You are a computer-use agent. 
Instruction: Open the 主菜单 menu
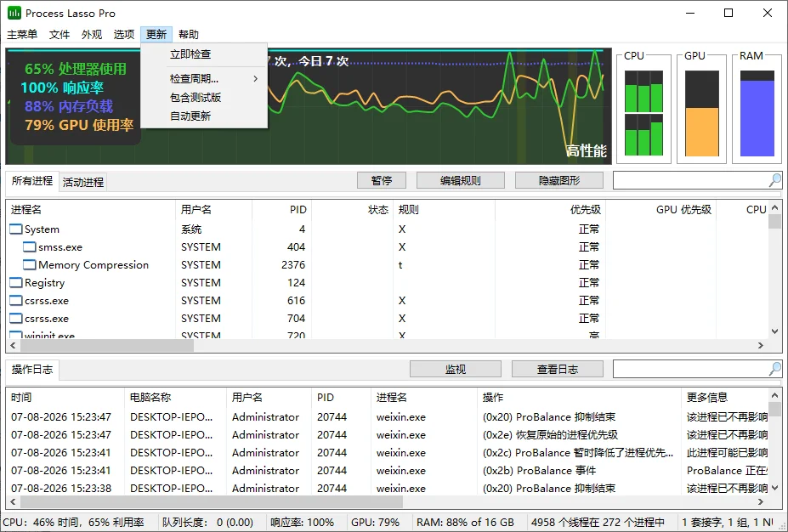point(22,34)
